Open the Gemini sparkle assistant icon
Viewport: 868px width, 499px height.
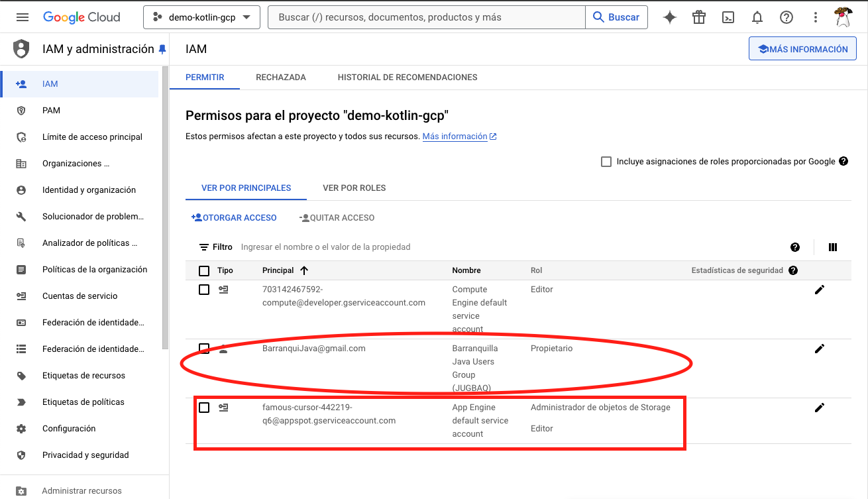coord(670,17)
